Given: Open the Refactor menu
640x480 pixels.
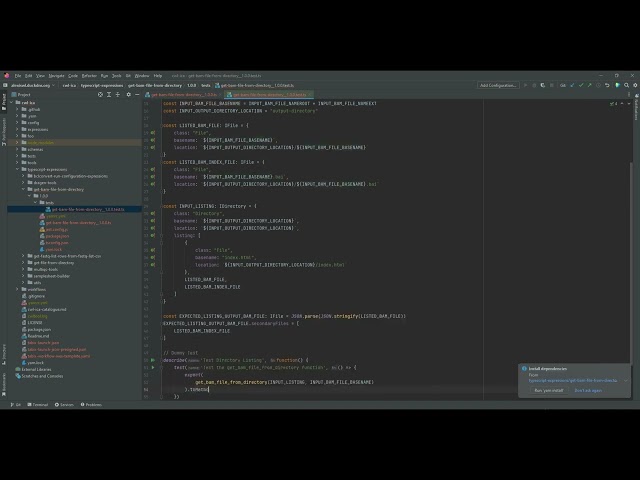Looking at the screenshot, I should point(89,76).
